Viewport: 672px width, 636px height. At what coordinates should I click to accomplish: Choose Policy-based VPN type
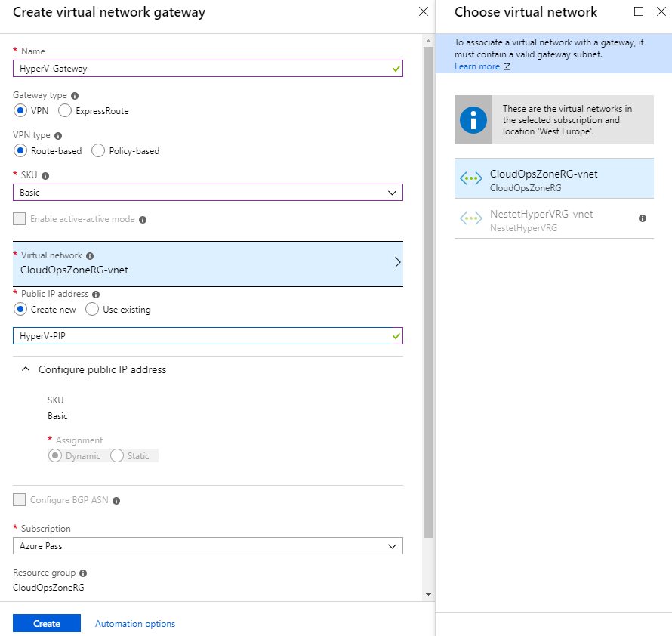[98, 150]
